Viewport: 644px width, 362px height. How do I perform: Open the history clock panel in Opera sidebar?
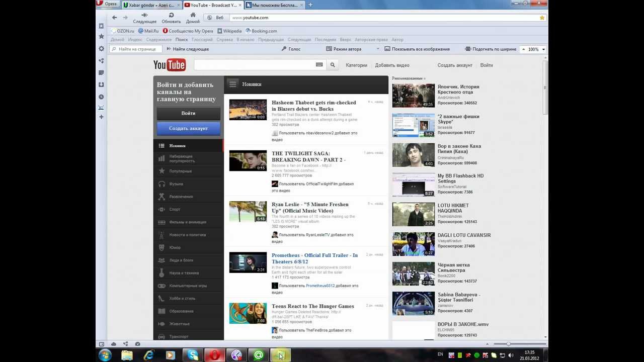(101, 97)
